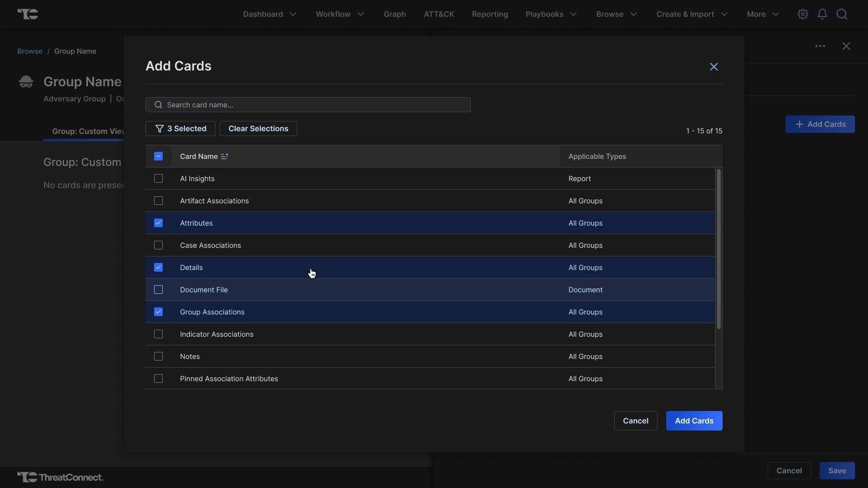Click the Card Name sort icon
The image size is (868, 488).
225,156
